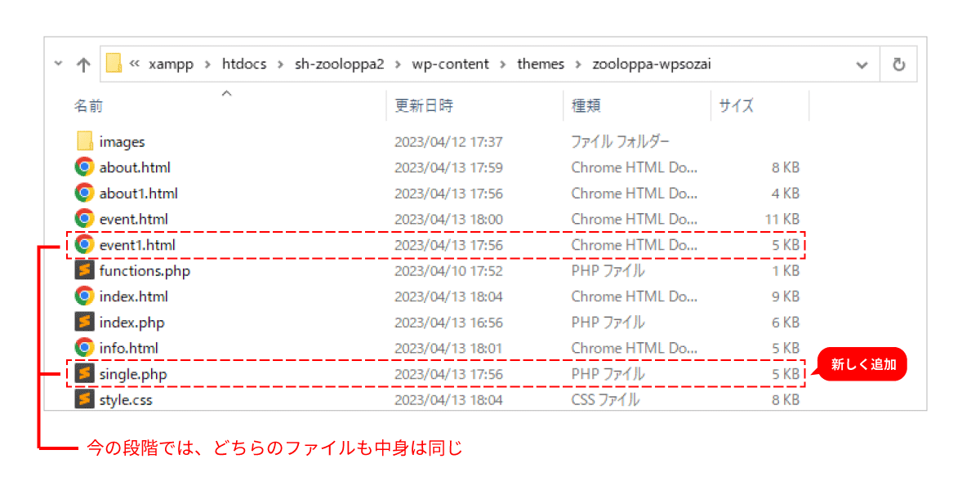Image resolution: width=980 pixels, height=490 pixels.
Task: Click zooloppa-wpsozai breadcrumb segment
Action: [x=652, y=64]
